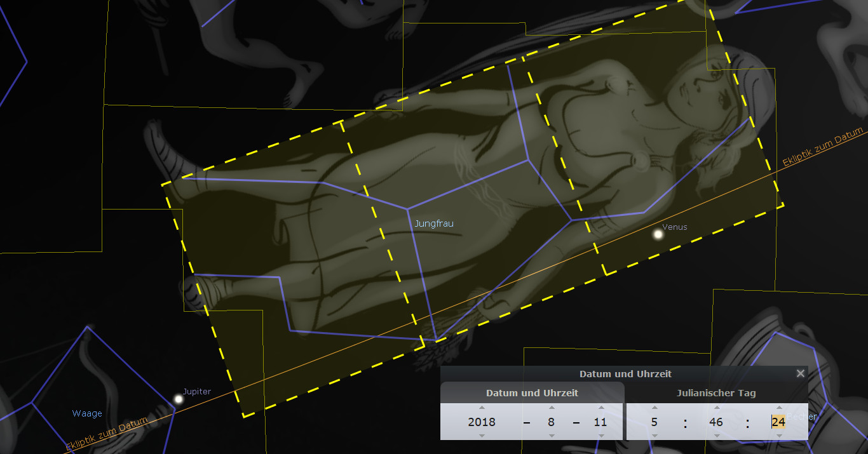Click the day field showing 11
The height and width of the screenshot is (454, 868).
point(600,422)
